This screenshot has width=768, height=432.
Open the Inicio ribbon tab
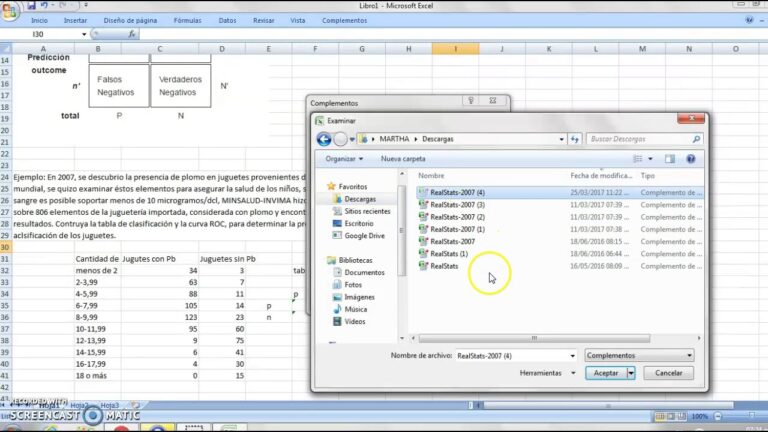pyautogui.click(x=40, y=21)
